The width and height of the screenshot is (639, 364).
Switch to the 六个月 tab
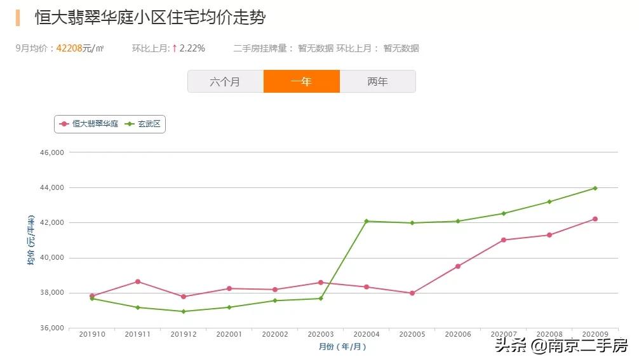pos(225,81)
